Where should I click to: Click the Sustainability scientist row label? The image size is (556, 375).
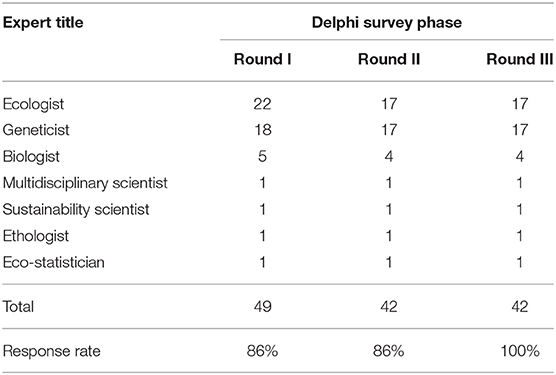[x=76, y=210]
